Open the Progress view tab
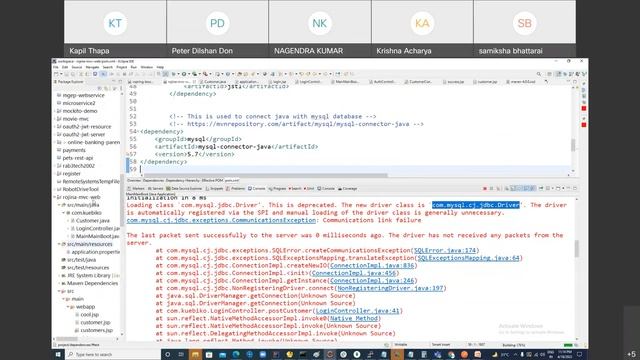640x360 pixels. (278, 189)
